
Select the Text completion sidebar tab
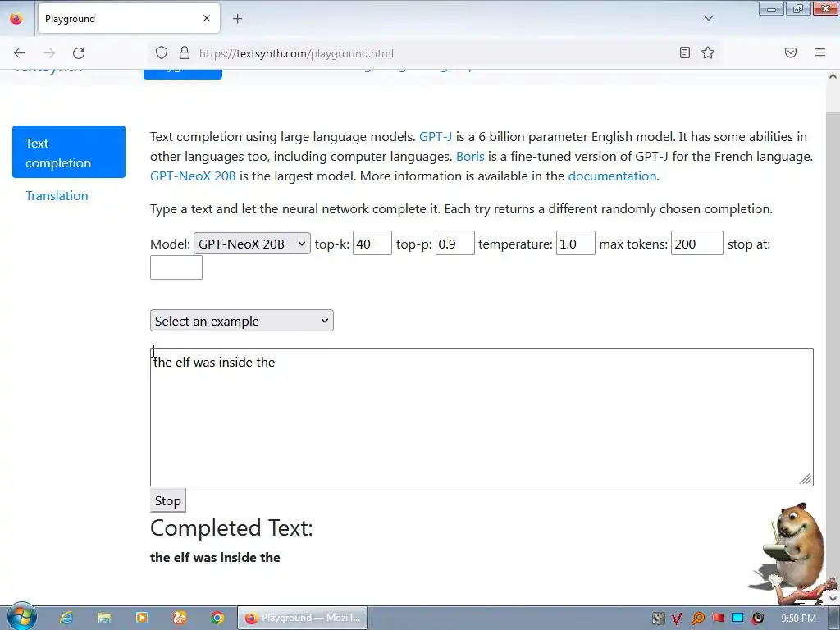(69, 152)
